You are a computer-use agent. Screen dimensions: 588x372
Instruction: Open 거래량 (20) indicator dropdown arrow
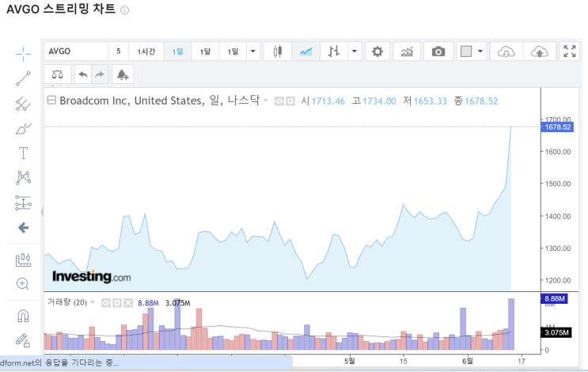point(93,302)
